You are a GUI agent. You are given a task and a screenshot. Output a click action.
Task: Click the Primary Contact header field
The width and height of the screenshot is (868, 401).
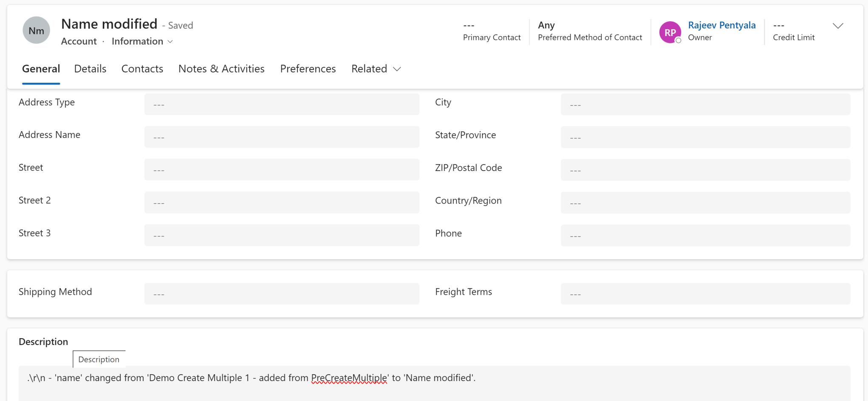click(492, 31)
